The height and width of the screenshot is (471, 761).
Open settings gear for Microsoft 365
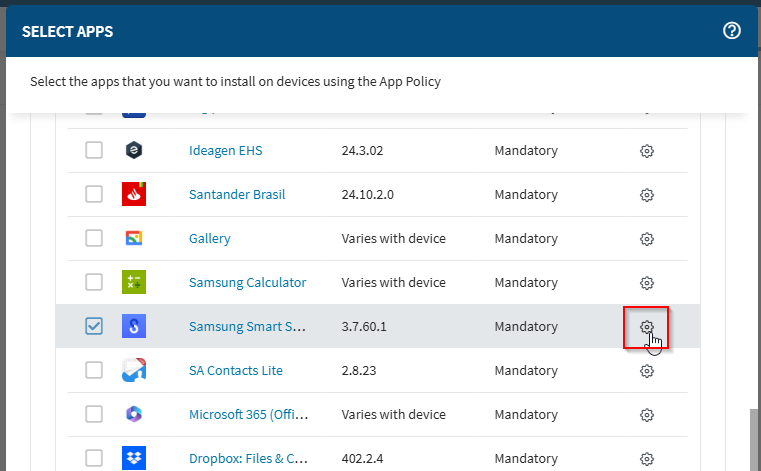coord(646,415)
